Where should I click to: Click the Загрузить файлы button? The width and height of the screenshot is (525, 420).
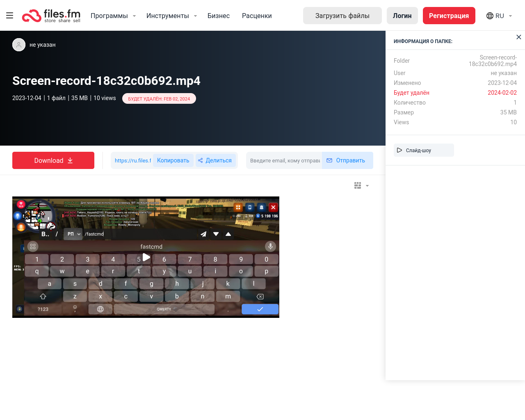pyautogui.click(x=342, y=16)
